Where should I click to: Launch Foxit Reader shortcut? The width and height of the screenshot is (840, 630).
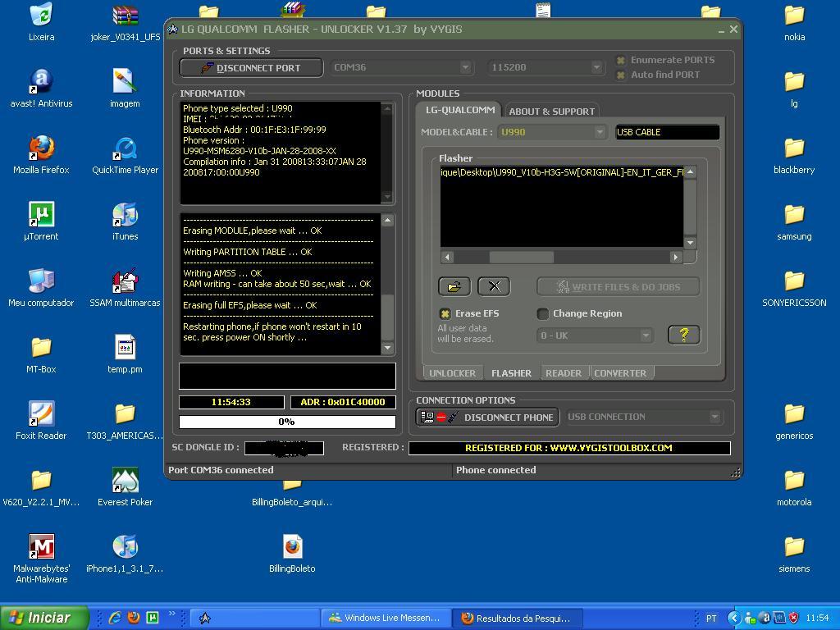[41, 413]
